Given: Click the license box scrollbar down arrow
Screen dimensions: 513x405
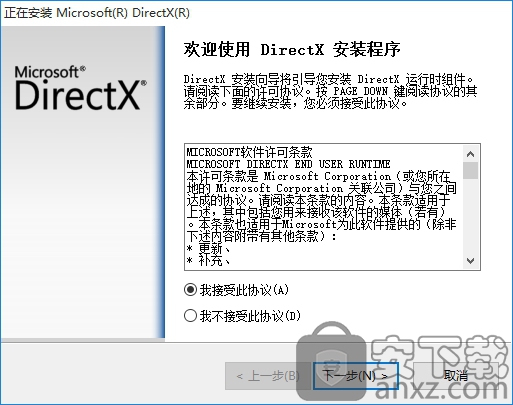Looking at the screenshot, I should point(471,260).
